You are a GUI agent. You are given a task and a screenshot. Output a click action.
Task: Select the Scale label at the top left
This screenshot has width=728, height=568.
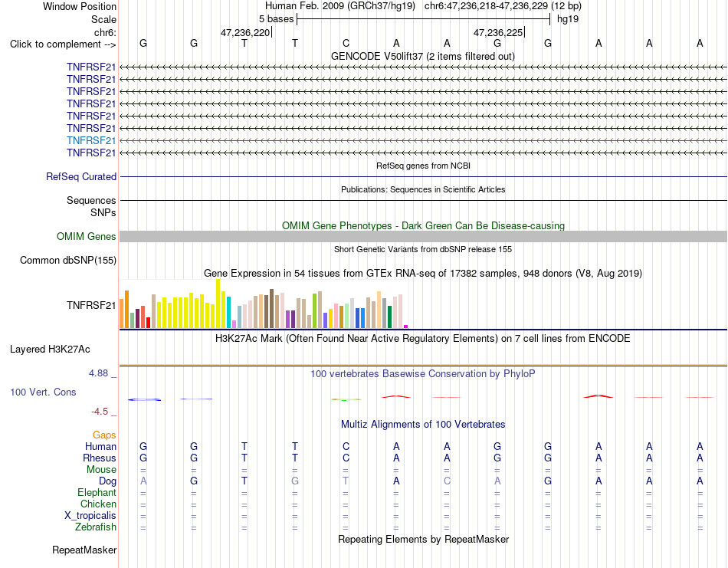click(x=103, y=19)
